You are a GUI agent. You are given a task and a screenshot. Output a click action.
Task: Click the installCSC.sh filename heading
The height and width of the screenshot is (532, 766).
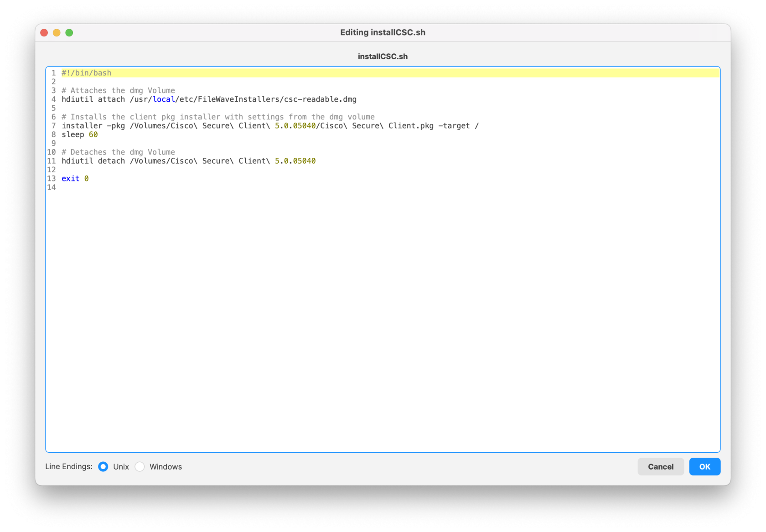pyautogui.click(x=383, y=57)
